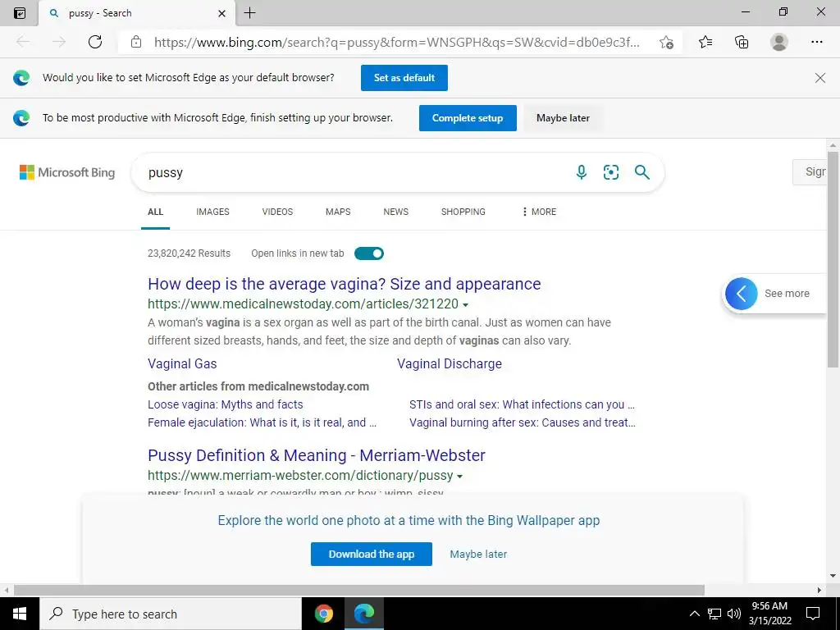This screenshot has width=840, height=630.
Task: Refresh the page
Action: point(95,42)
